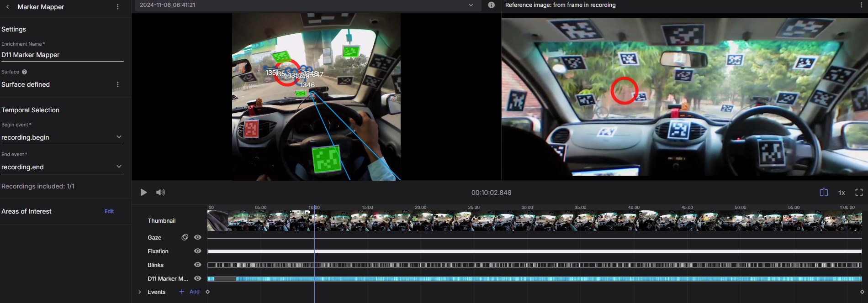Image resolution: width=868 pixels, height=303 pixels.
Task: Click the end event diamond marker
Action: [x=862, y=292]
